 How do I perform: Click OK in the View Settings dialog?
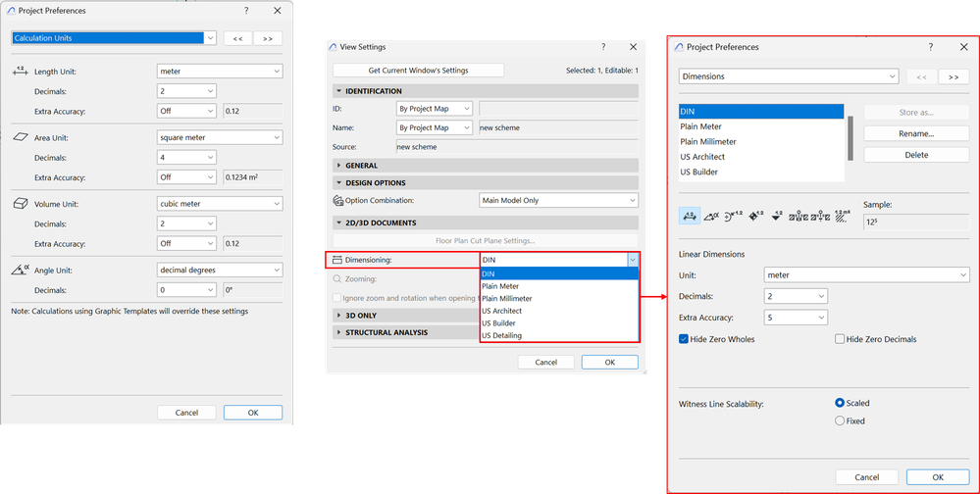coord(609,363)
